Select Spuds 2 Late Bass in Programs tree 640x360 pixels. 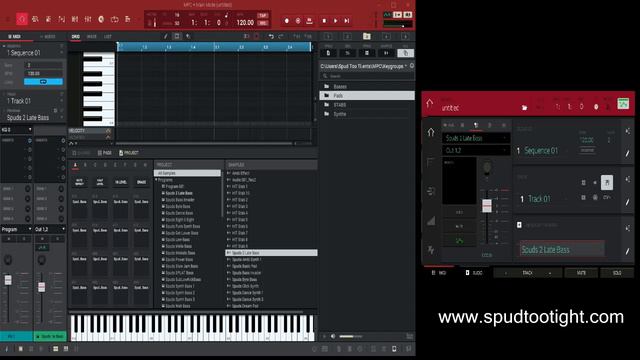(x=179, y=193)
